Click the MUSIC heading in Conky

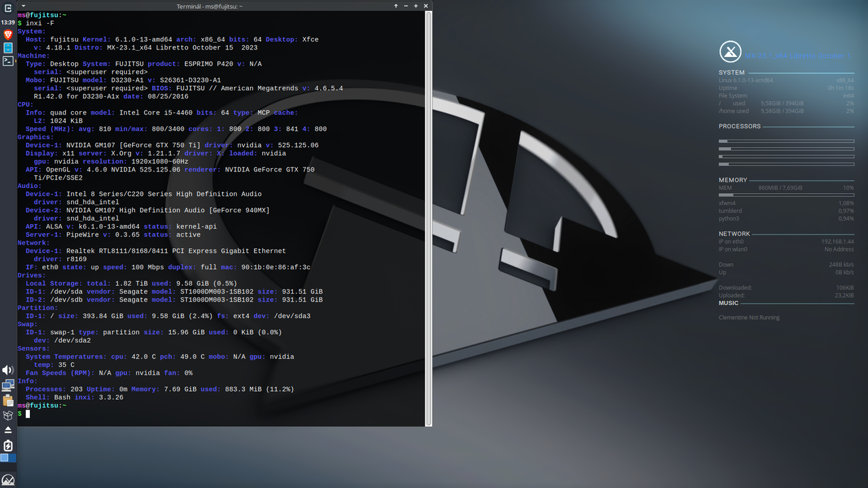click(x=728, y=303)
